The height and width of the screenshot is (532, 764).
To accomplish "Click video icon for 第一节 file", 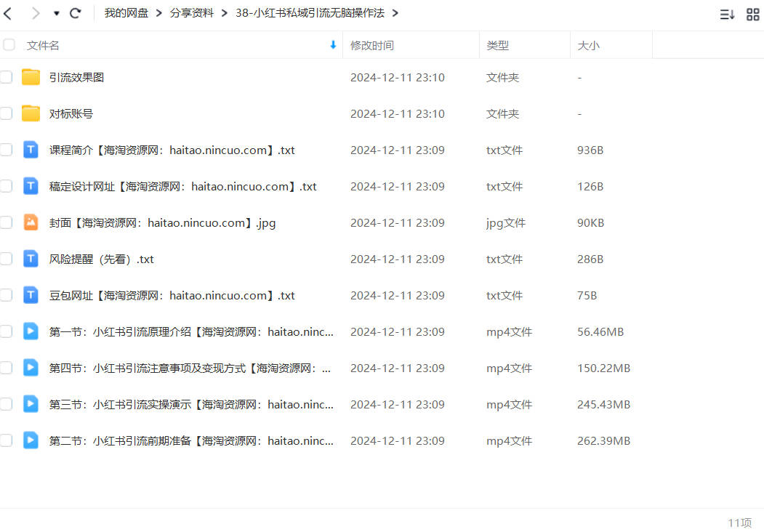I will [x=31, y=331].
